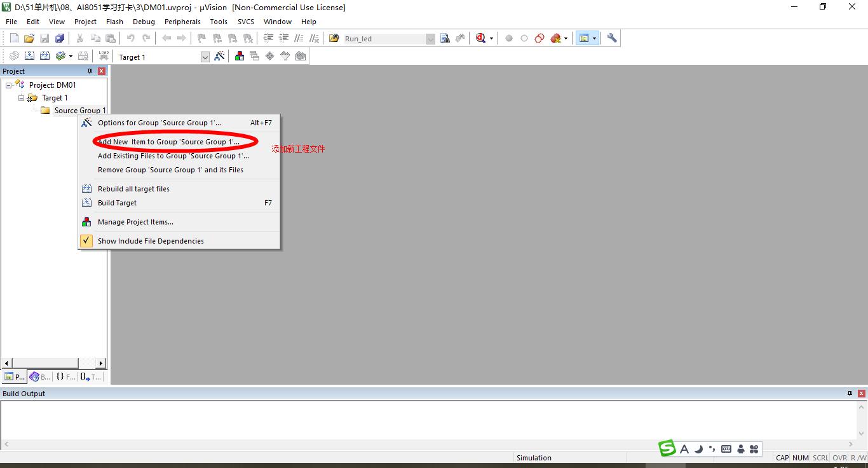868x468 pixels.
Task: Click the Project panel scrollbar right arrow
Action: point(100,363)
